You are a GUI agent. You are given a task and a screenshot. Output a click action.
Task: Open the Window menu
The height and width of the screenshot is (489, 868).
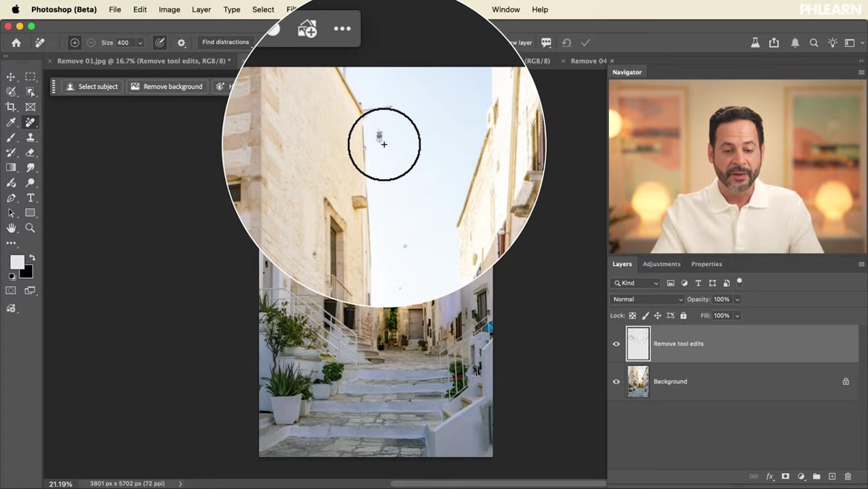point(506,9)
